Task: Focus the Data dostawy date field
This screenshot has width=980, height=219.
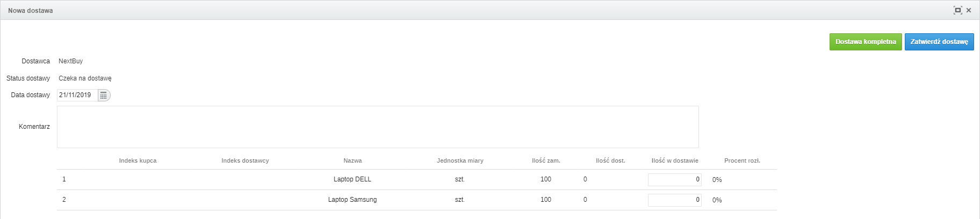Action: tap(77, 96)
